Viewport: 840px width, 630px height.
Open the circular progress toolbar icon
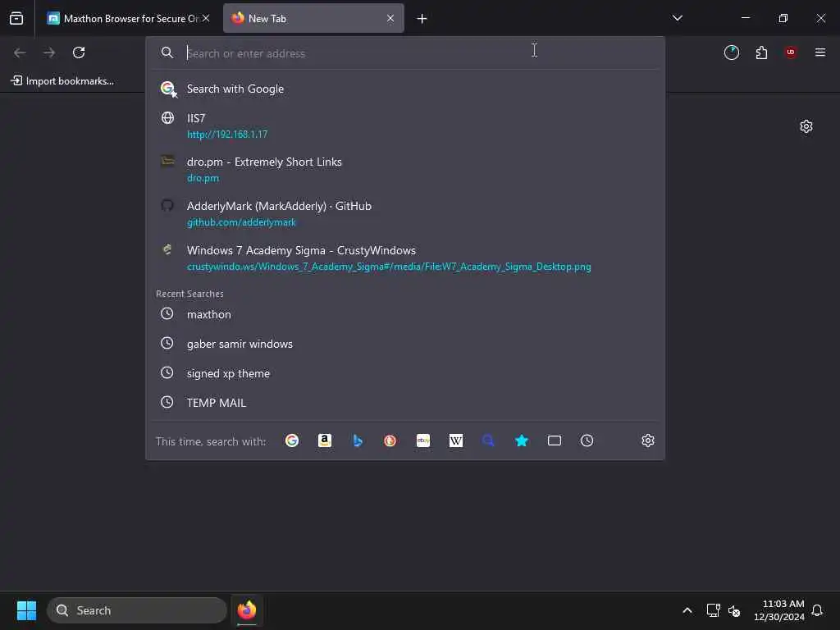coord(731,52)
